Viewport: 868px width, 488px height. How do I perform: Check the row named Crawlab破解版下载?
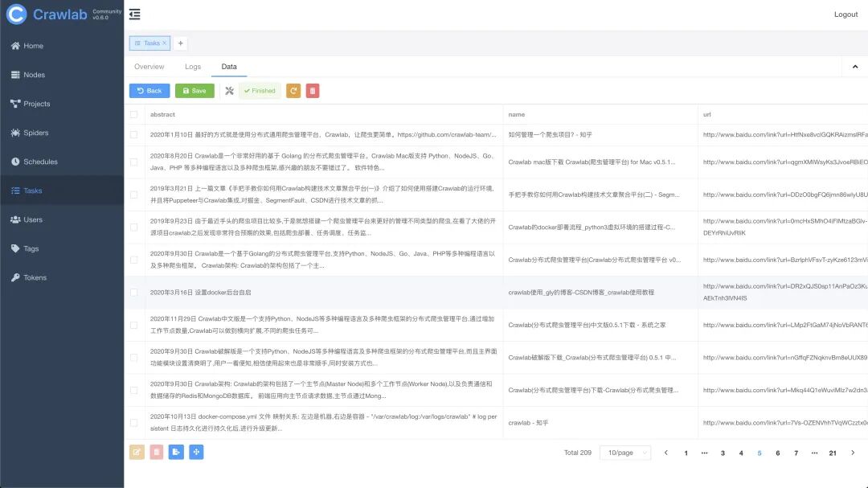click(134, 358)
